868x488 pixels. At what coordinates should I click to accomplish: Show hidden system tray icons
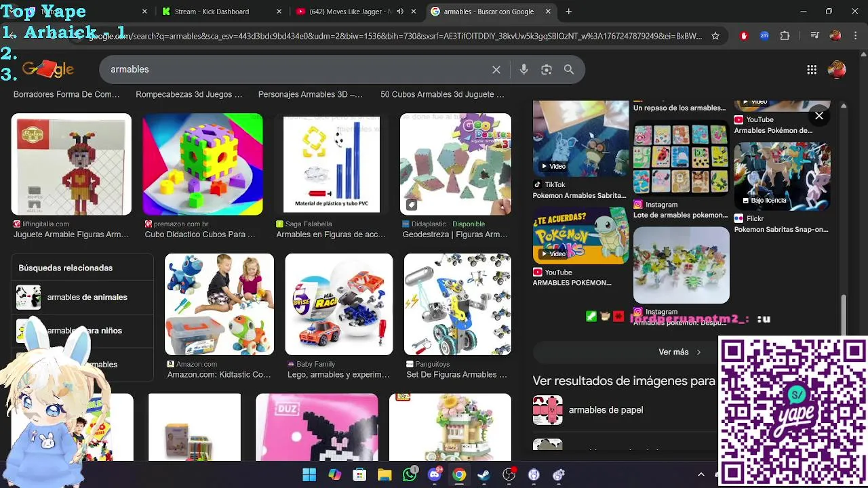[x=701, y=474]
